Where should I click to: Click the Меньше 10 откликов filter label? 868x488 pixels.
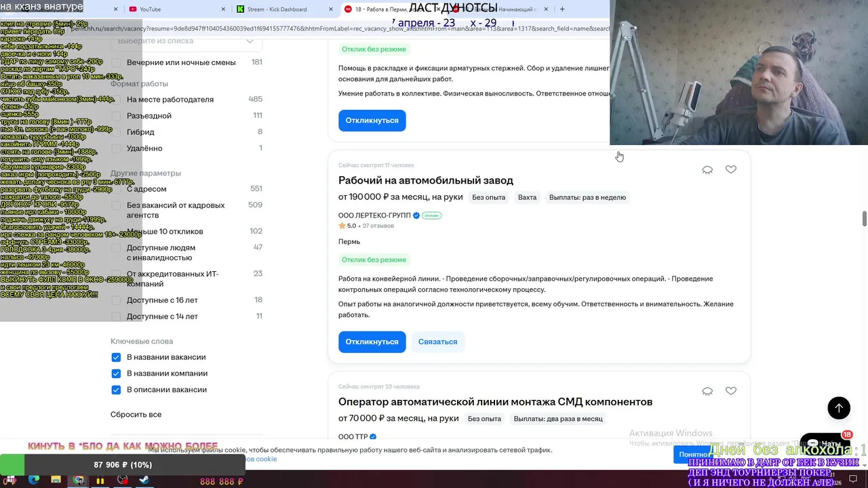(x=165, y=232)
